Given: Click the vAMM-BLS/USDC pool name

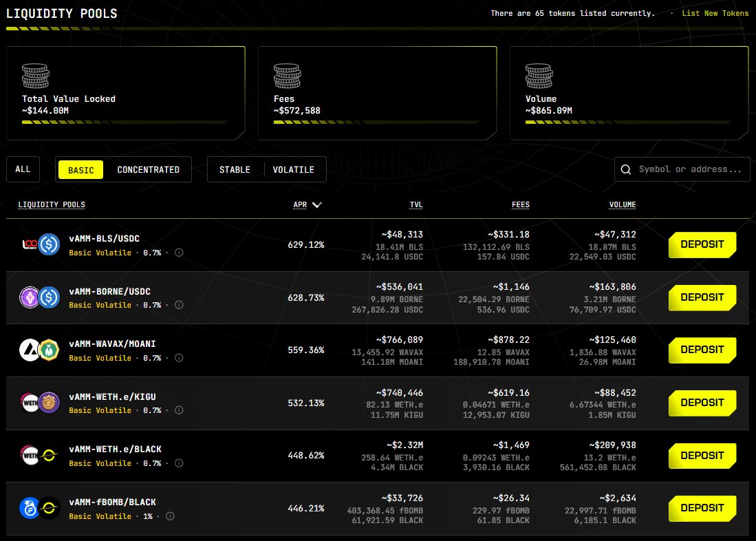Looking at the screenshot, I should click(104, 238).
